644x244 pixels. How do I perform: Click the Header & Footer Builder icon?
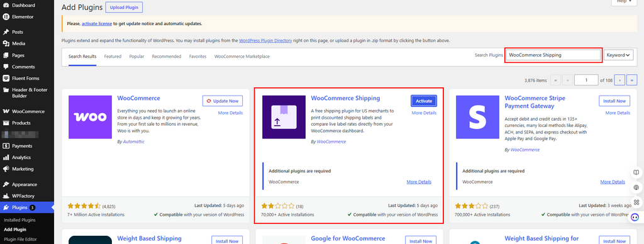pyautogui.click(x=6, y=90)
